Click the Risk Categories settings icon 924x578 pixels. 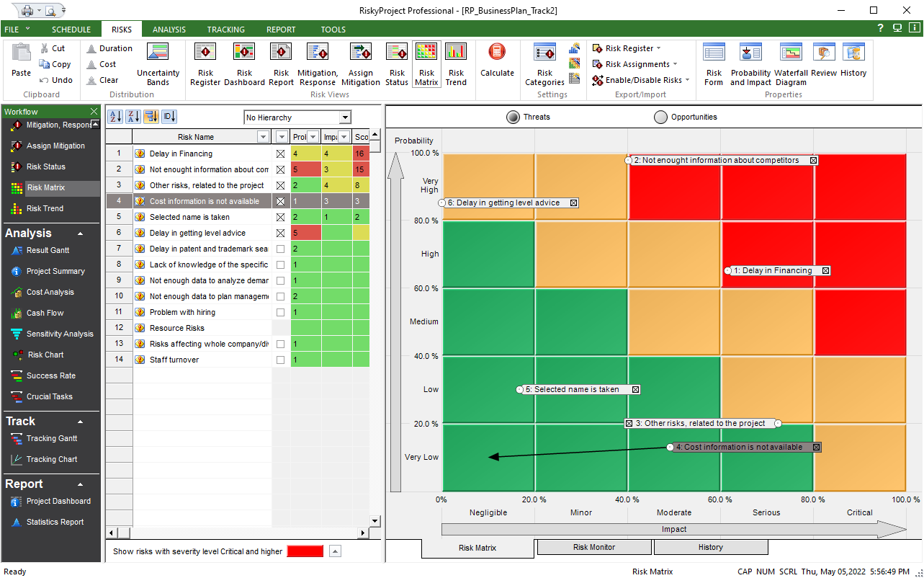544,63
